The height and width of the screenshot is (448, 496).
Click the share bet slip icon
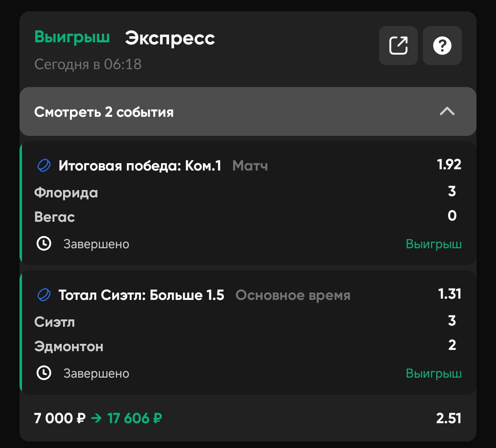[x=398, y=46]
